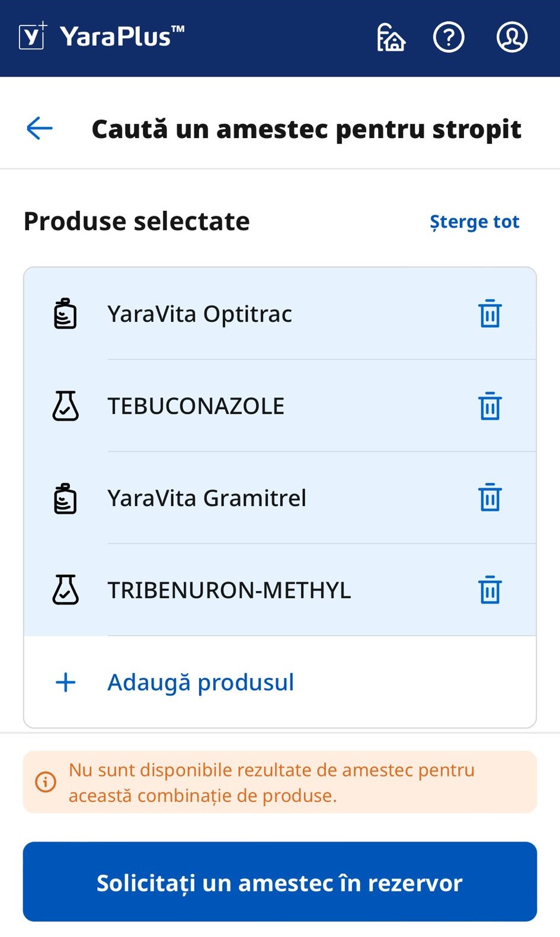Click the TEBUCONAZOLE flask icon

(x=65, y=406)
